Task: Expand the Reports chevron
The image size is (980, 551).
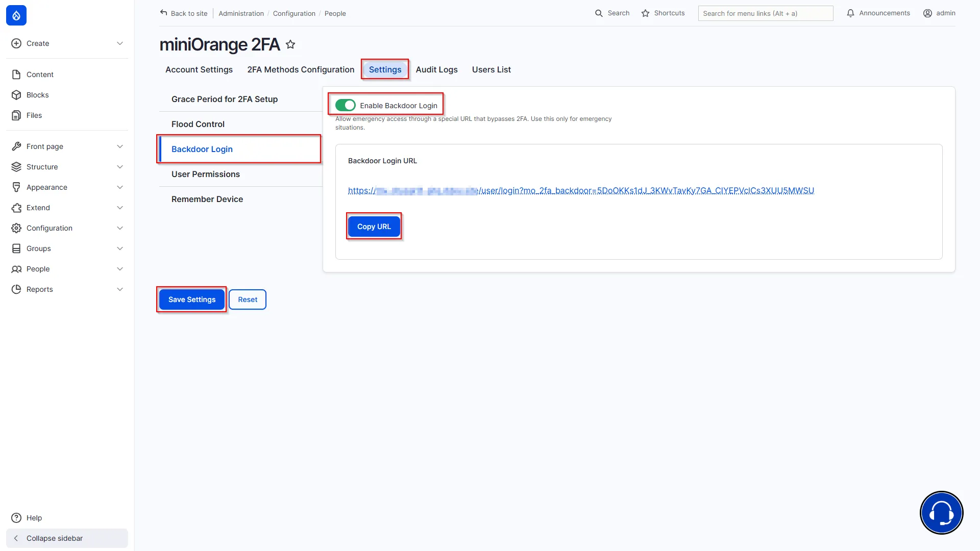Action: pyautogui.click(x=120, y=289)
